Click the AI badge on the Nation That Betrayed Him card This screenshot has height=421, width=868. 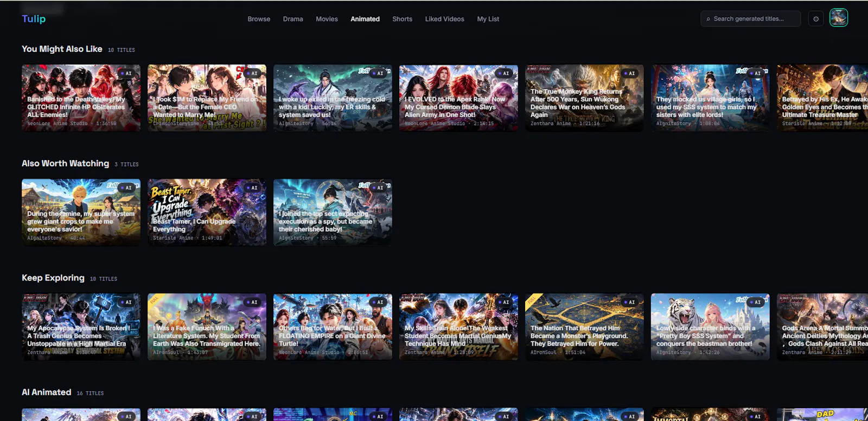pyautogui.click(x=630, y=302)
